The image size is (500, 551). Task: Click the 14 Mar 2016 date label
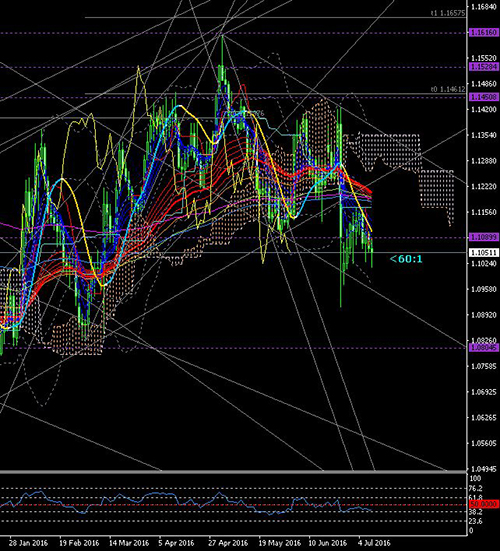click(x=129, y=543)
